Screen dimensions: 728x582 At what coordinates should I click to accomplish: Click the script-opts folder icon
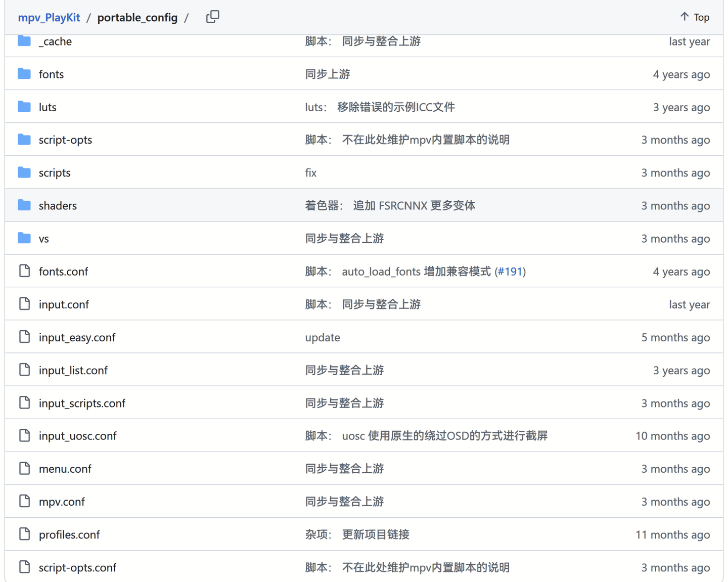point(24,140)
